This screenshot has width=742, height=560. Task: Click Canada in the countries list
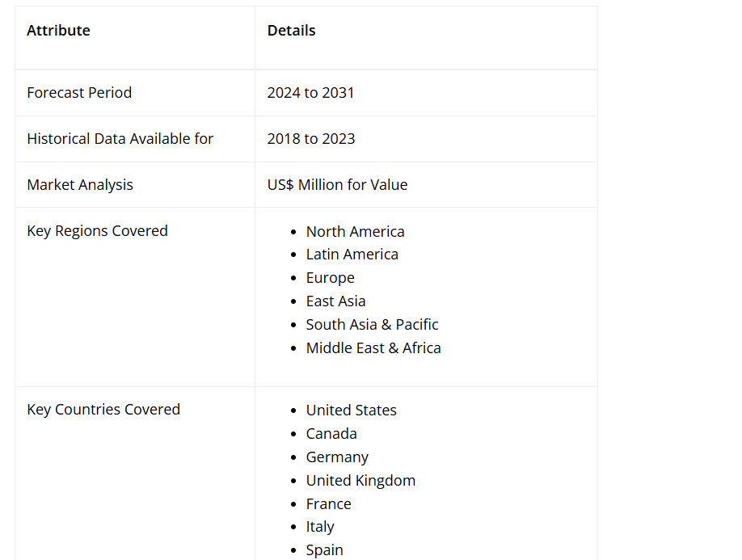(331, 434)
